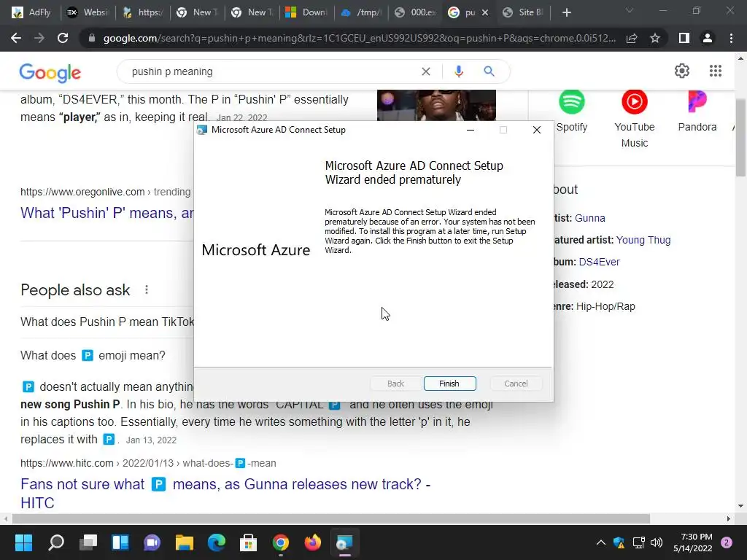Viewport: 747px width, 560px height.
Task: Open taskbar Search
Action: click(56, 542)
